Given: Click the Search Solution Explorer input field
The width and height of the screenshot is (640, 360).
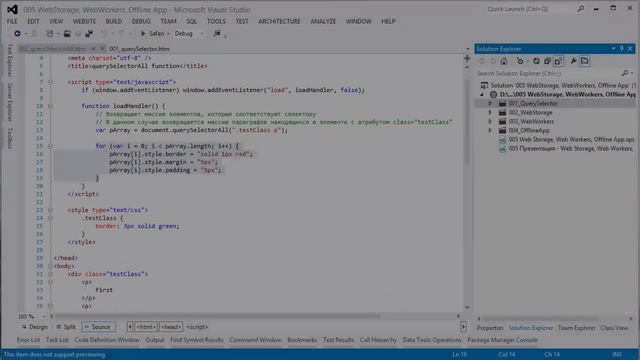Looking at the screenshot, I should 547,73.
